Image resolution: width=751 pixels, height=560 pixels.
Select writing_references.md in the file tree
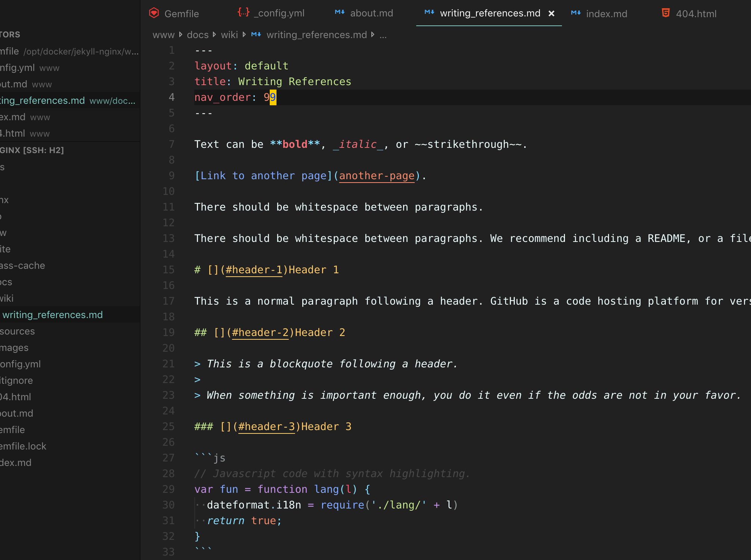click(52, 315)
